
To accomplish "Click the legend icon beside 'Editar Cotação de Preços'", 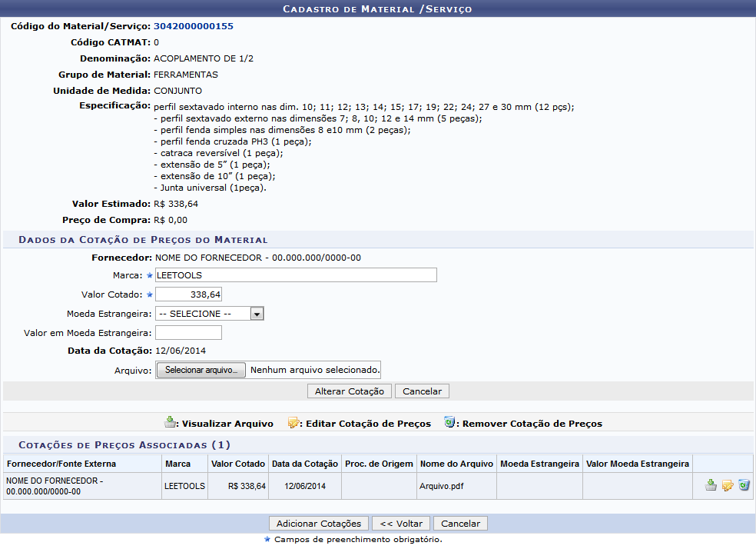I will coord(293,423).
